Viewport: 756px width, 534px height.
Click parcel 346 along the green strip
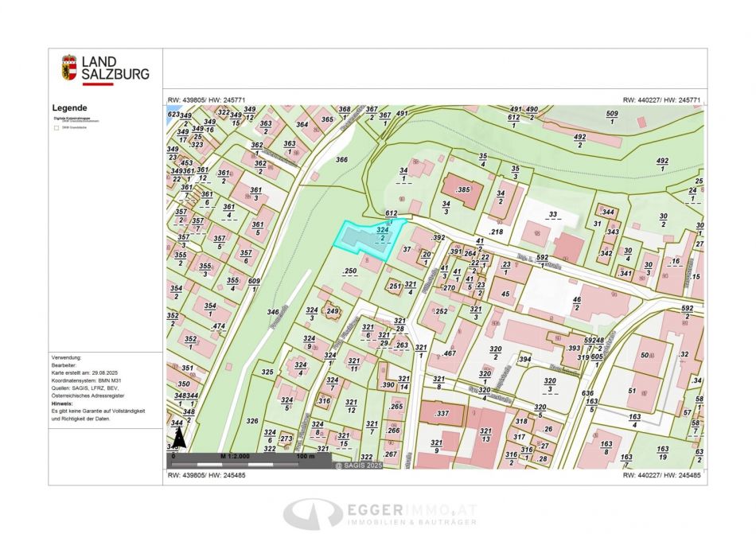273,313
